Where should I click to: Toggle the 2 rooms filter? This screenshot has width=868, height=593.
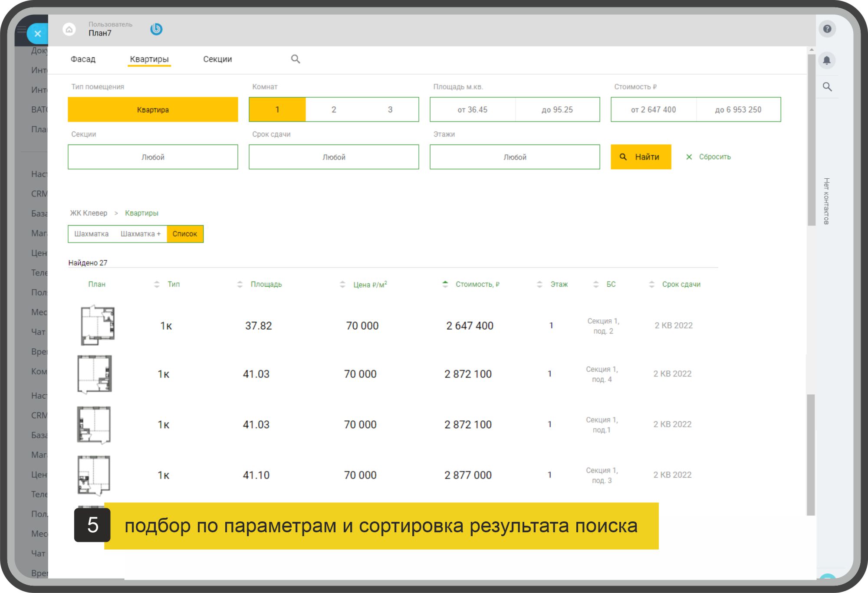[334, 110]
